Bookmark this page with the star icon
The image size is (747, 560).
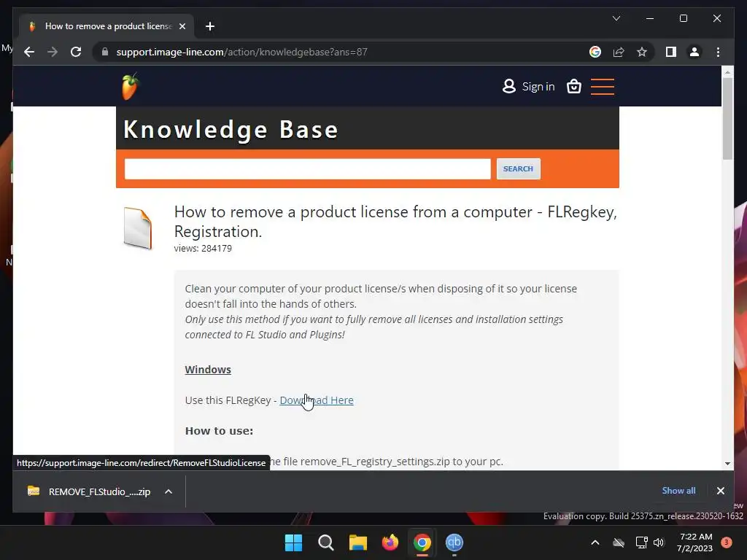642,52
